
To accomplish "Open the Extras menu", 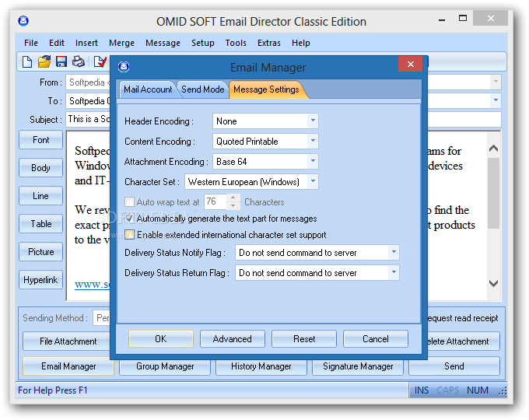I will [x=269, y=43].
